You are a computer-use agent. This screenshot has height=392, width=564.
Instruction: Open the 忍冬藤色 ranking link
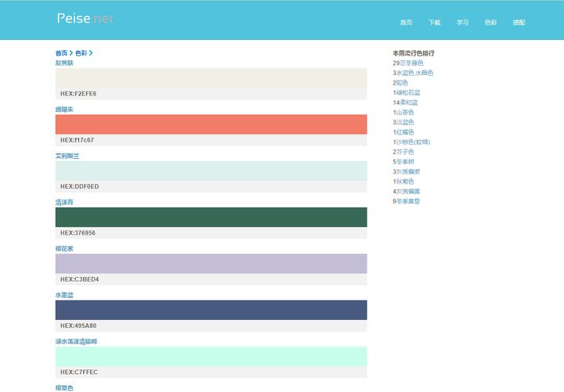point(411,63)
